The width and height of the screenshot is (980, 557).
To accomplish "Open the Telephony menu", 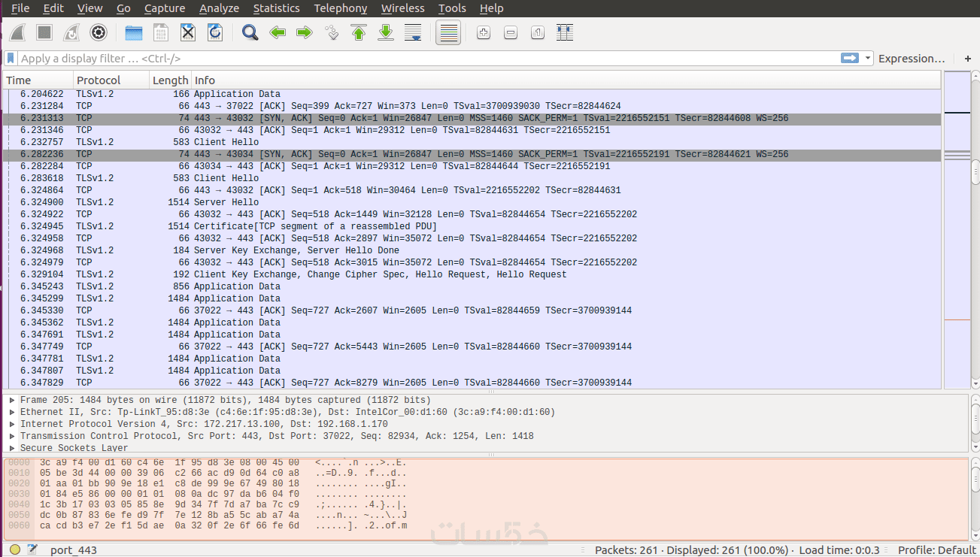I will coord(341,8).
